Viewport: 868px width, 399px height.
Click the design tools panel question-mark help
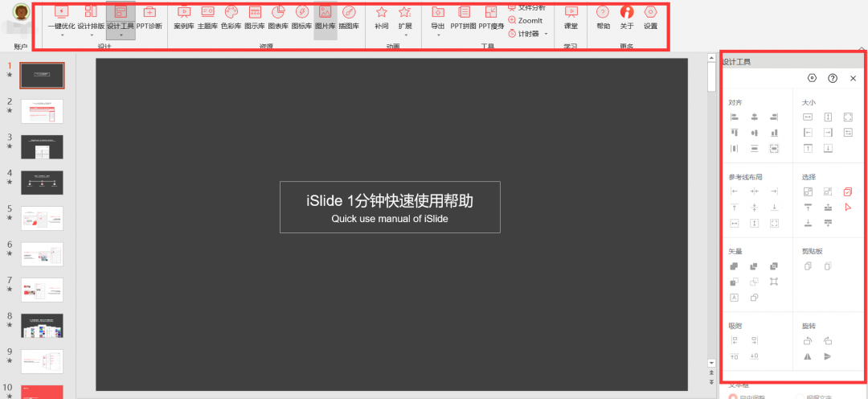[x=833, y=78]
